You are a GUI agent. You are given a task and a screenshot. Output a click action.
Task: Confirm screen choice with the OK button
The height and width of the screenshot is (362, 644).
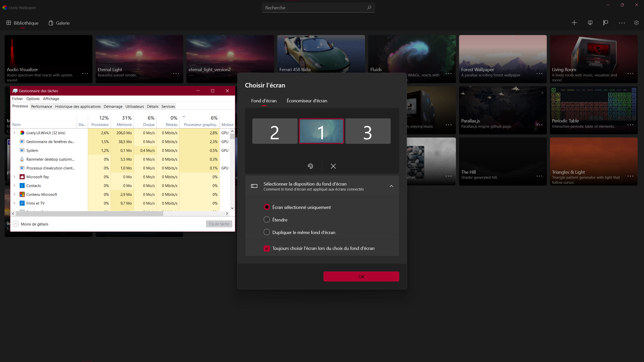pos(361,276)
